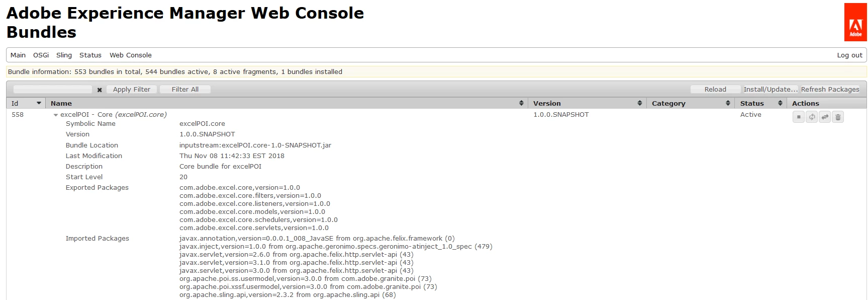Click the javax.inject imported package line
Screen dimensions: 868x300
336,247
